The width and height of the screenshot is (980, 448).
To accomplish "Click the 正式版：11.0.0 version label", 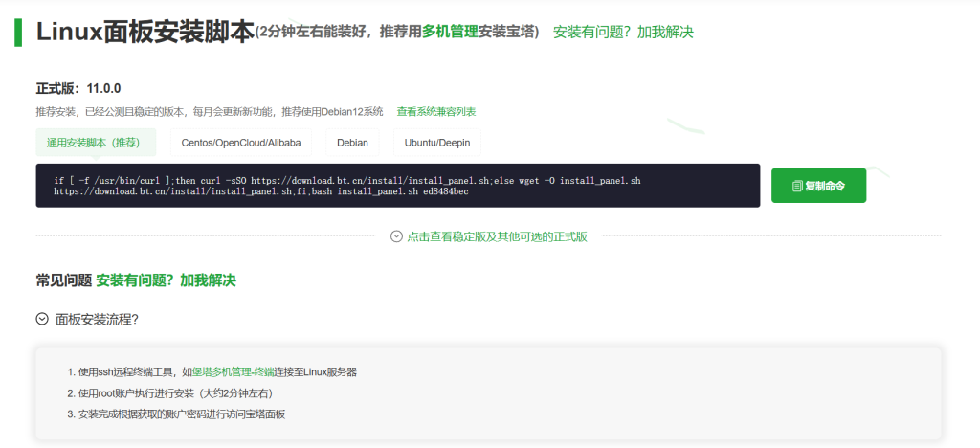I will click(x=78, y=88).
